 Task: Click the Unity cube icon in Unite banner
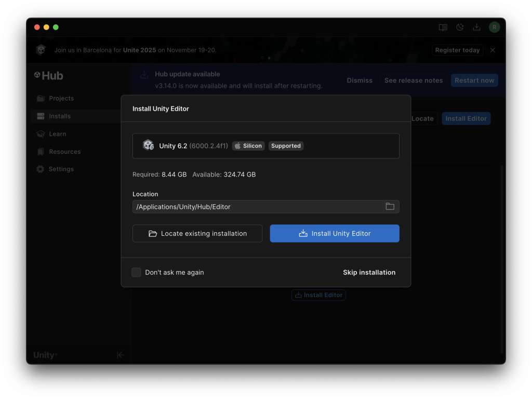pyautogui.click(x=41, y=50)
